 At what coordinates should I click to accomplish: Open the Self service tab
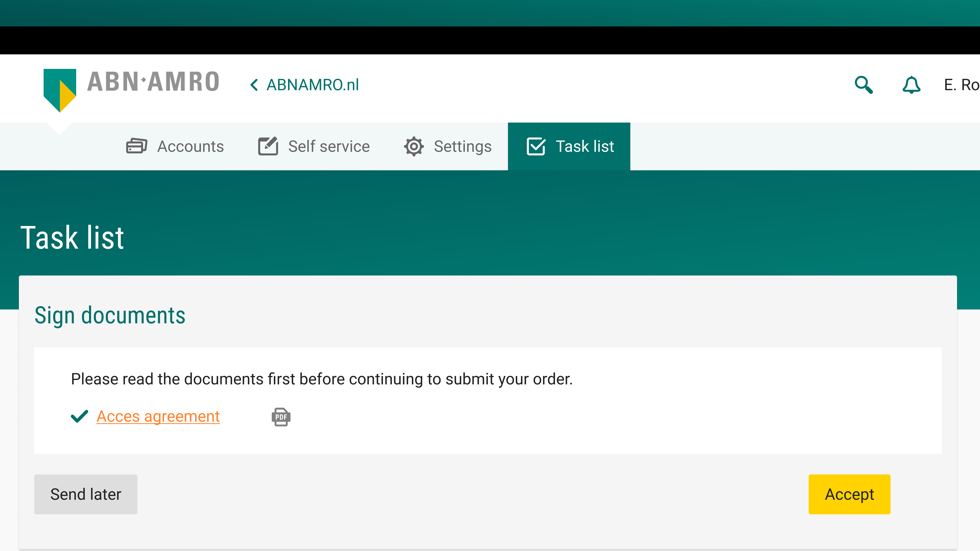(x=314, y=146)
